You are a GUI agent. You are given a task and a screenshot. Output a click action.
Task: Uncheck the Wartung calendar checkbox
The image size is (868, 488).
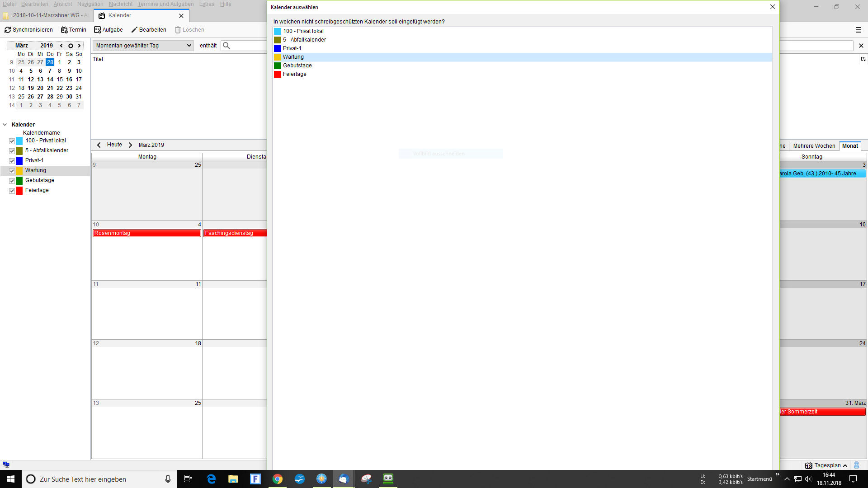click(12, 171)
